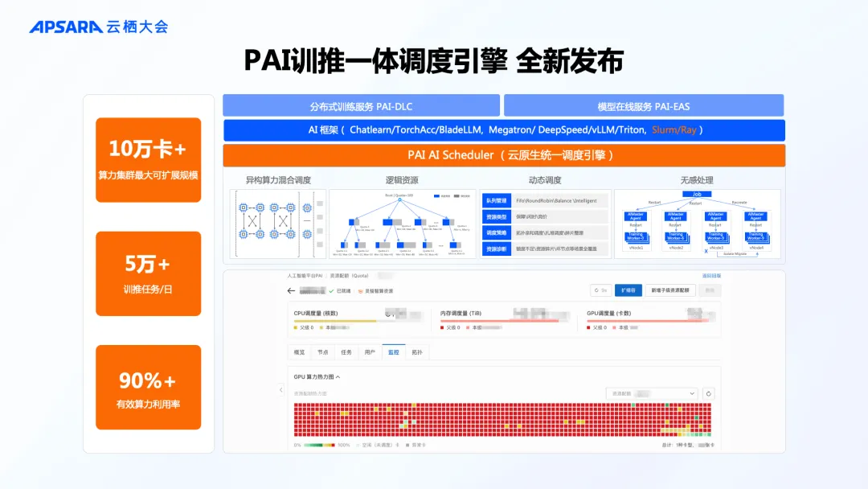868x489 pixels.
Task: Click the 90%+ 有效算力利用率 card
Action: (149, 387)
